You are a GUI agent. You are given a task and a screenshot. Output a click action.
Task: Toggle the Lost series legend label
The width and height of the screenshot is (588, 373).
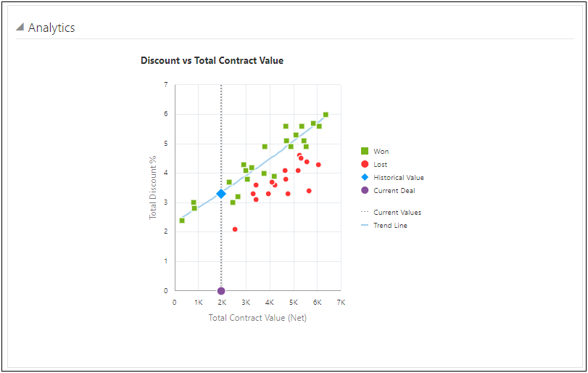381,165
